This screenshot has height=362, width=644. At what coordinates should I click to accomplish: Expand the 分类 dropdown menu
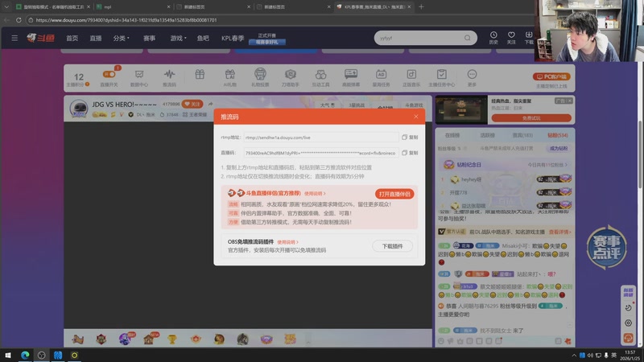click(x=122, y=38)
